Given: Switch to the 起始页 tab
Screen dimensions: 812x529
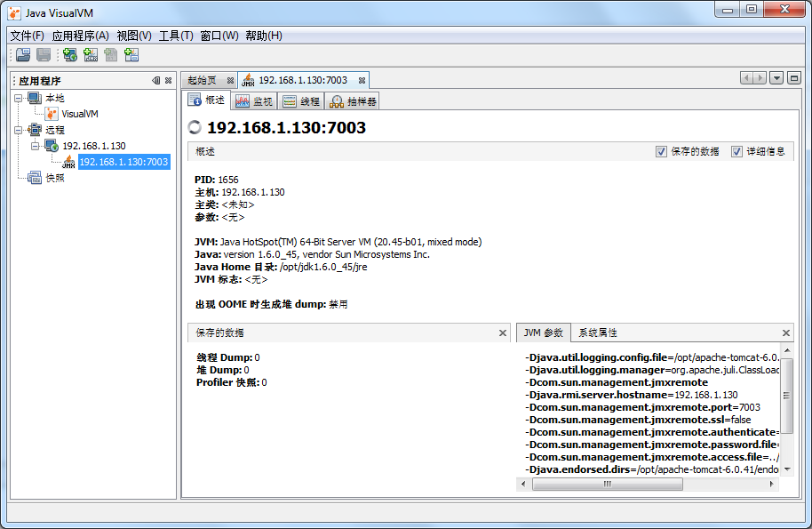Looking at the screenshot, I should coord(203,80).
